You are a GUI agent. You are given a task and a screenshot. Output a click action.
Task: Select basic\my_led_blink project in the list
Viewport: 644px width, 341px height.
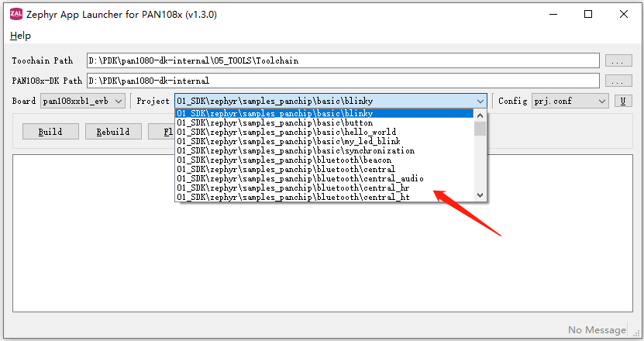click(x=325, y=141)
